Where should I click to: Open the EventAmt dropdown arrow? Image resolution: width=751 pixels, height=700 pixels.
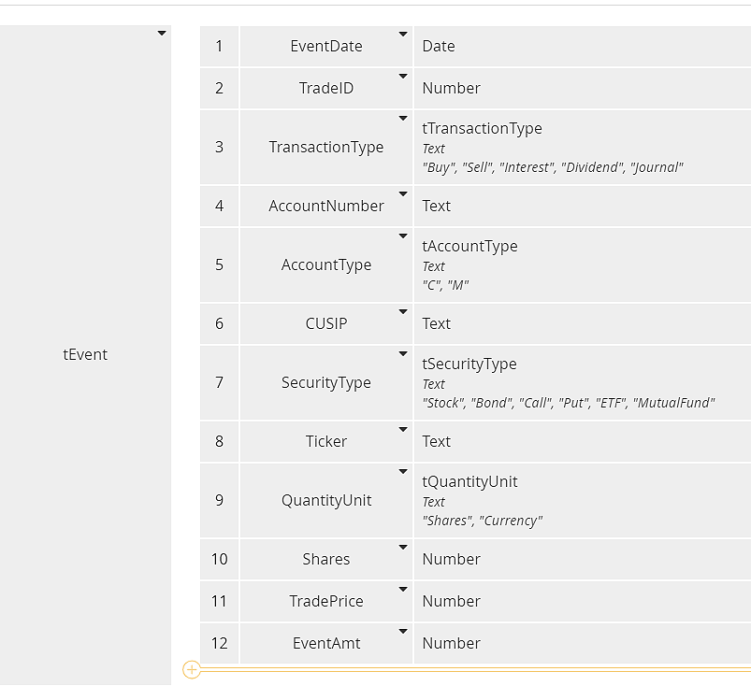click(403, 631)
